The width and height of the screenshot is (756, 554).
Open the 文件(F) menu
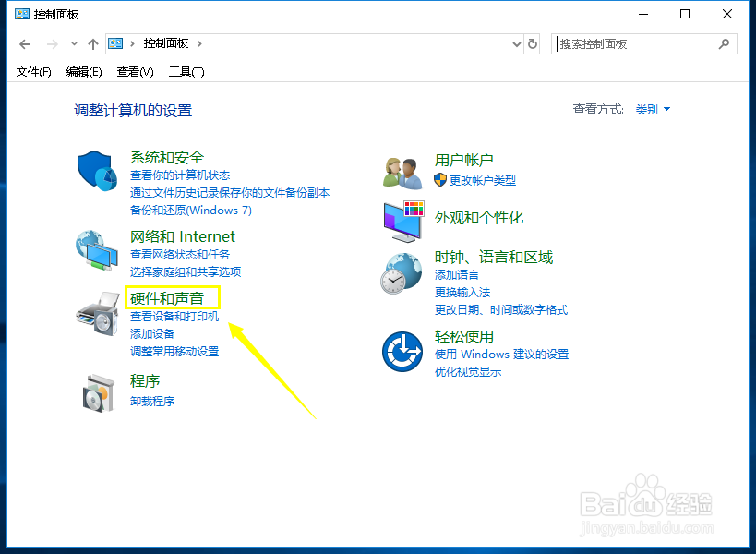(34, 72)
